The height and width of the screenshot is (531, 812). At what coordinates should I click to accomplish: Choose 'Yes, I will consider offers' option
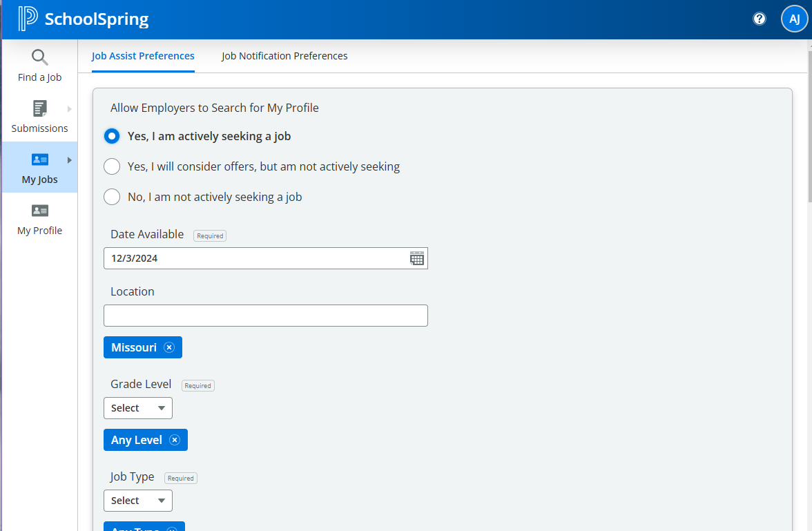pos(112,166)
